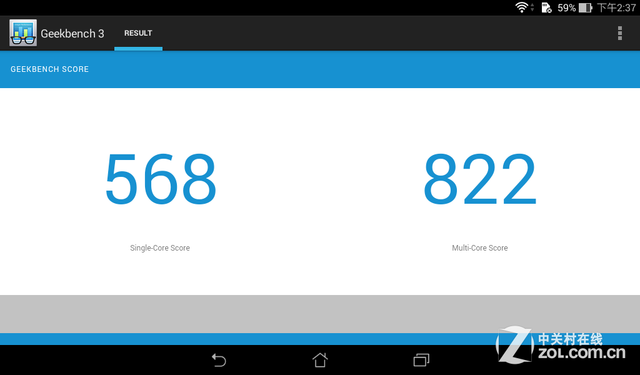
Task: Go to the Android home screen
Action: point(320,360)
